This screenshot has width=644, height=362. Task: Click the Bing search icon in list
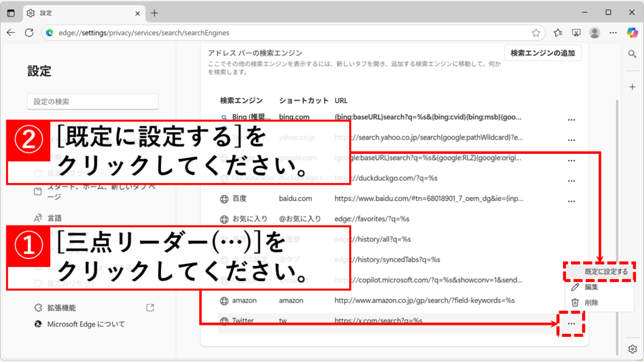(224, 118)
